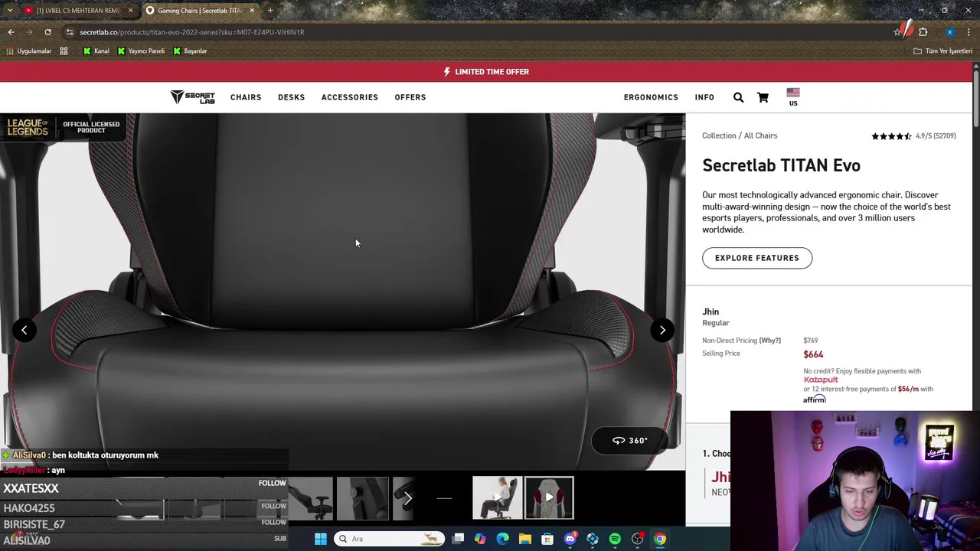Open the Windows Start menu
This screenshot has width=980, height=551.
point(321,539)
